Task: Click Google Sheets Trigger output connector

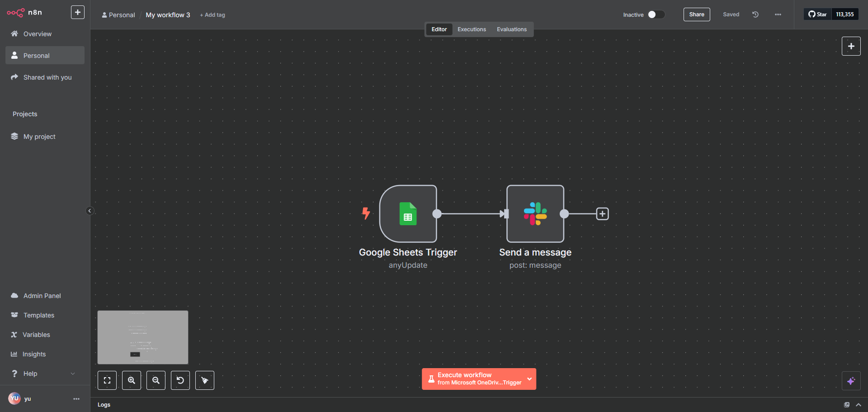Action: tap(437, 214)
